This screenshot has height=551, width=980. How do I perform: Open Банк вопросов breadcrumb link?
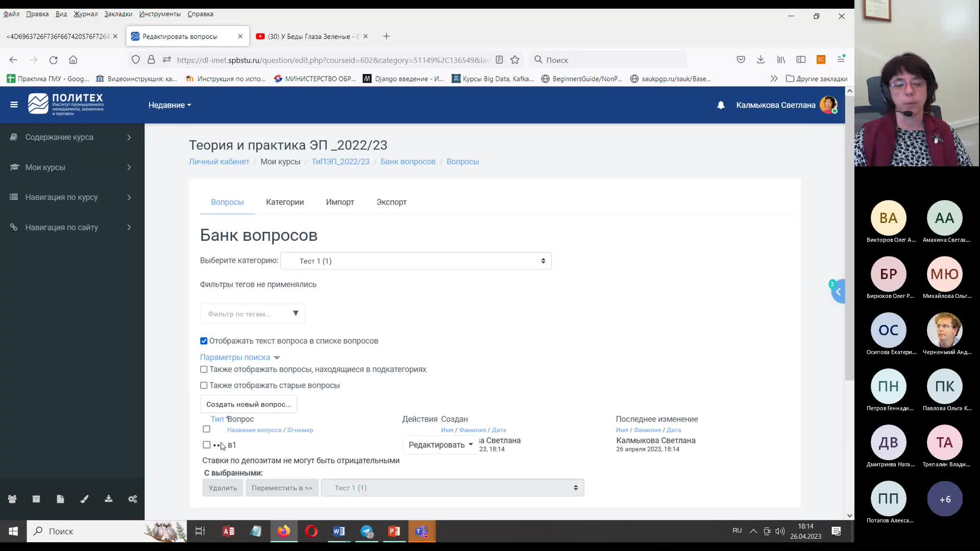408,161
